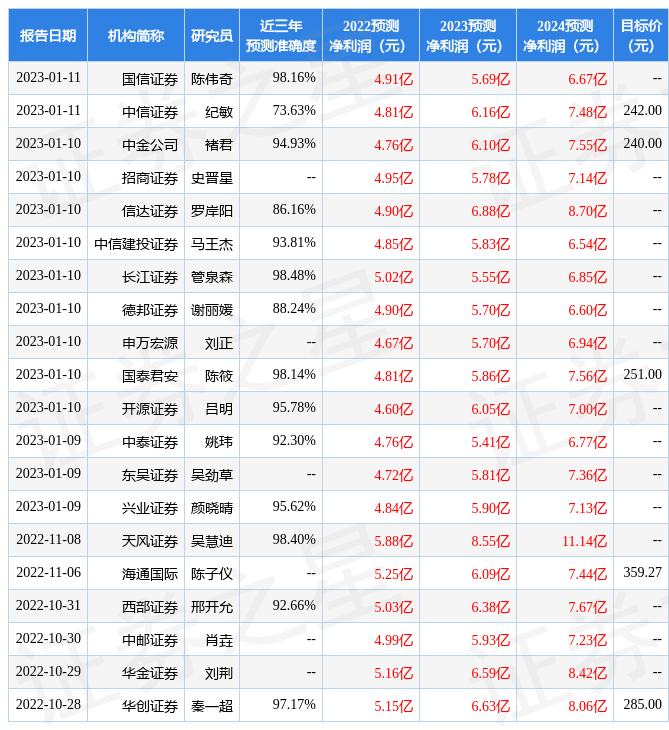Click the 机构简称 column header
669x730 pixels.
click(x=136, y=35)
